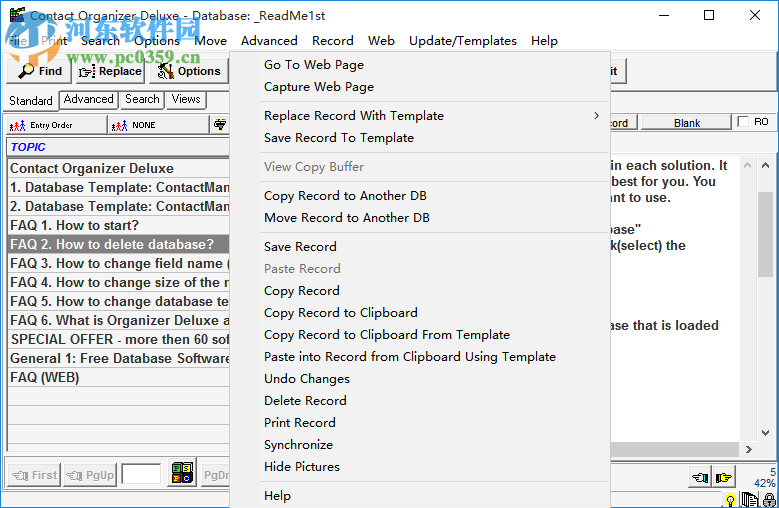Image resolution: width=779 pixels, height=508 pixels.
Task: Switch to the Search tab
Action: click(x=142, y=99)
